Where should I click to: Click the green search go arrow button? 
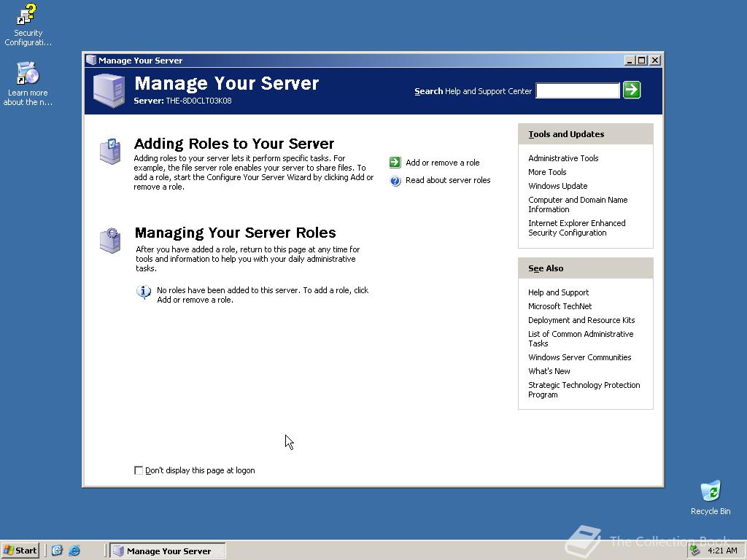tap(632, 90)
